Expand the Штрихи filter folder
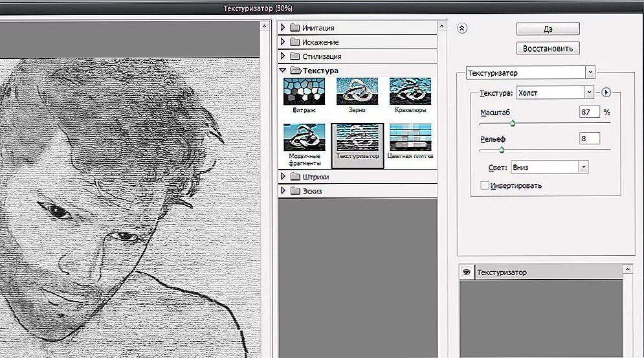Viewport: 644px width, 358px height. click(x=283, y=176)
